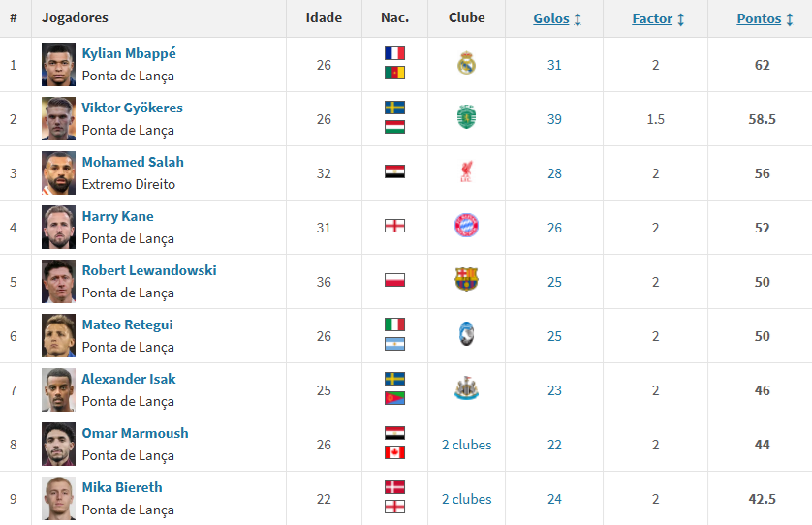Image resolution: width=812 pixels, height=525 pixels.
Task: Open Mateo Retegui player profile link
Action: pos(127,324)
